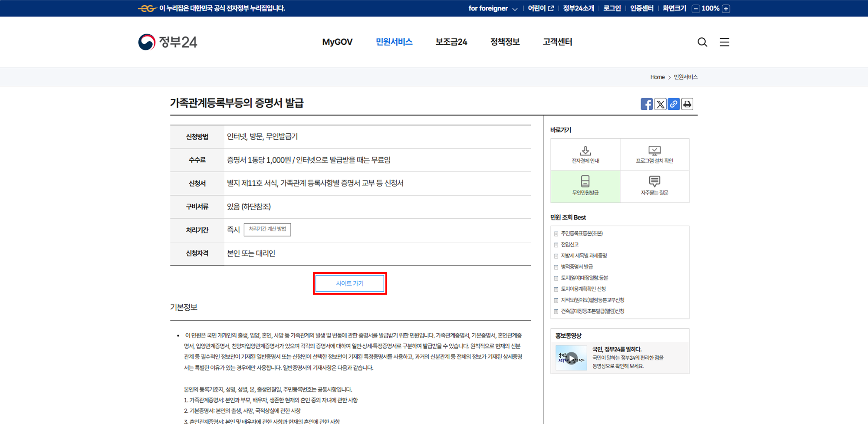This screenshot has height=424, width=868.
Task: Open 자주묻는 질문 shortcut
Action: click(654, 186)
